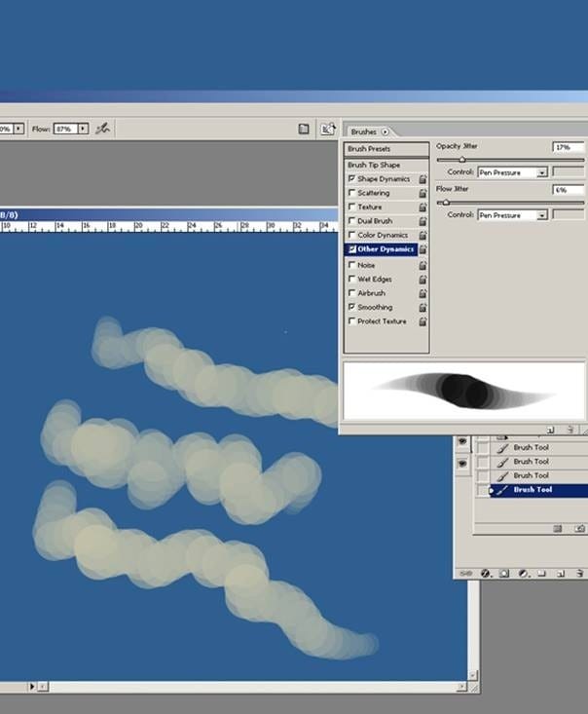Select the highlighted Brush Tool history state
Screen dimensions: 588x714
533,490
